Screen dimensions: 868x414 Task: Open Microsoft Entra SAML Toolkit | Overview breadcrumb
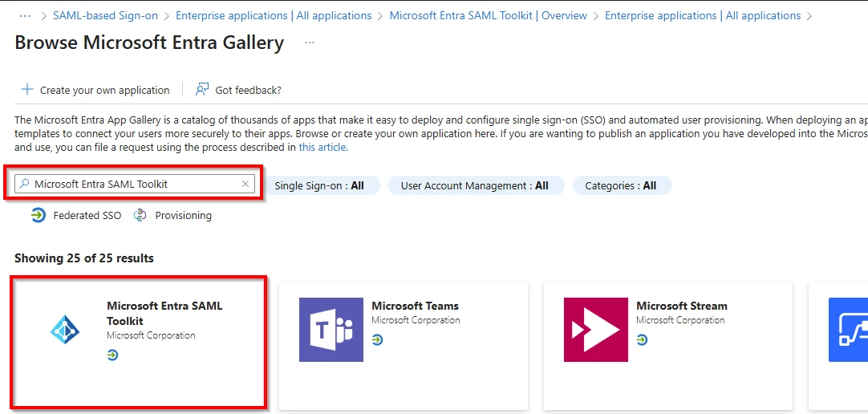click(489, 15)
